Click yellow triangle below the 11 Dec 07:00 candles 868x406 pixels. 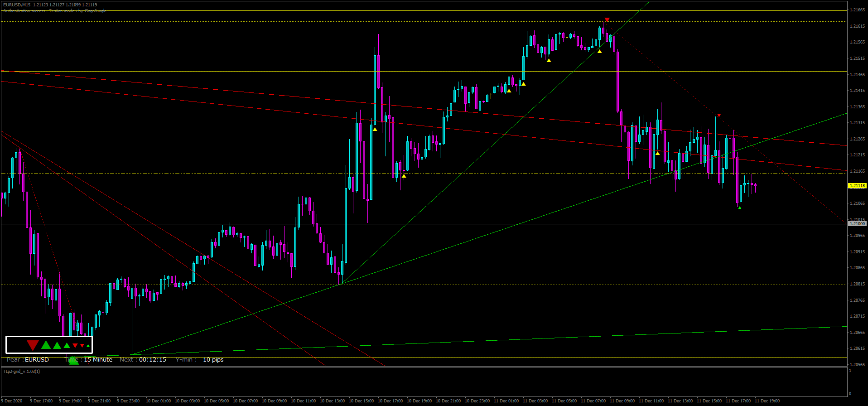[x=599, y=51]
